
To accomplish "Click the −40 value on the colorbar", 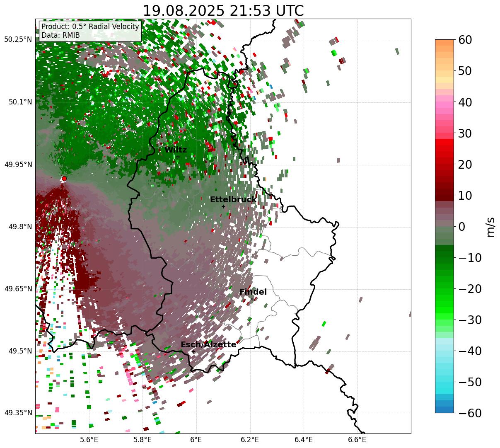I will click(x=470, y=351).
